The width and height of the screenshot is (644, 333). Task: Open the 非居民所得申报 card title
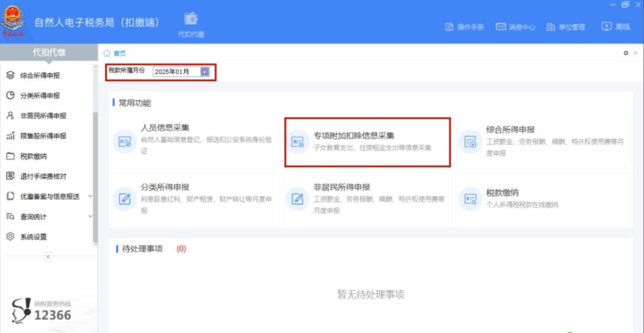[x=342, y=187]
